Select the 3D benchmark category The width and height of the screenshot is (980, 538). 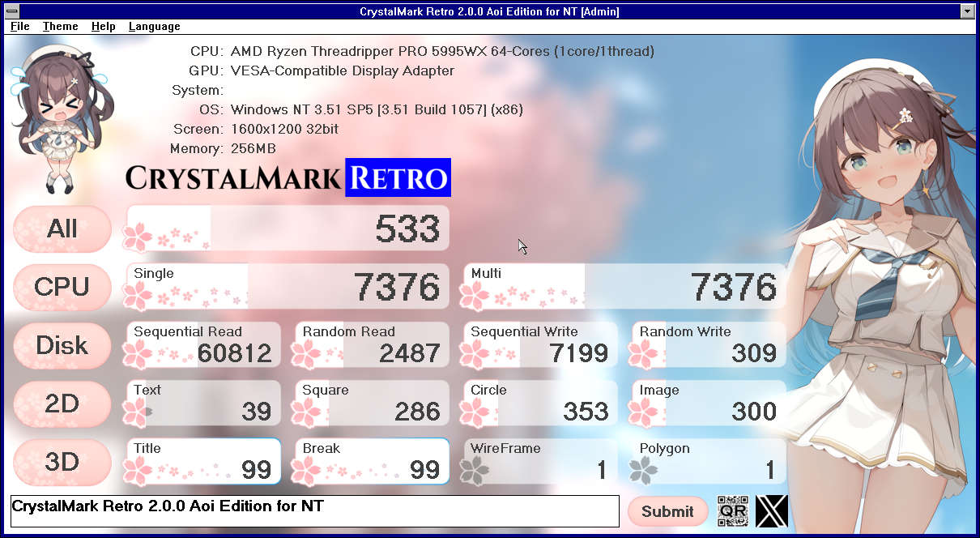pos(62,462)
